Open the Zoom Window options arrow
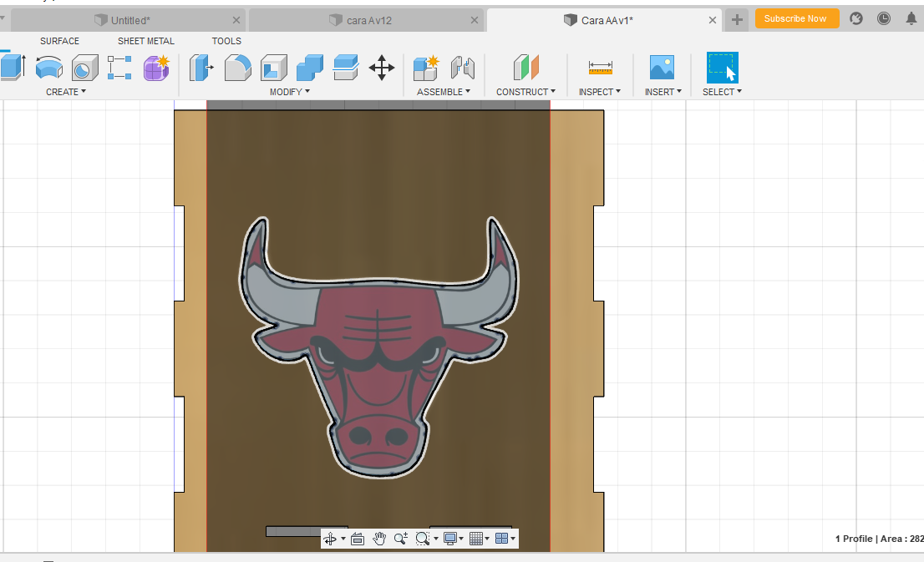 (x=436, y=539)
